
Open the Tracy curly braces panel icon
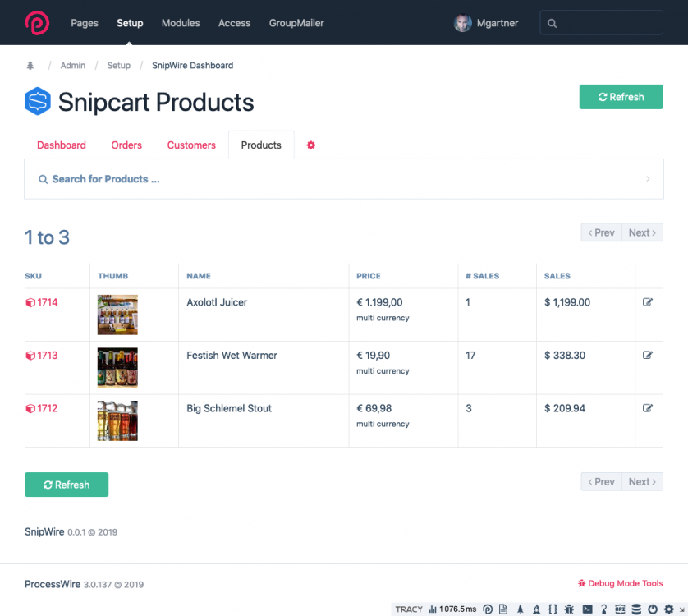pyautogui.click(x=553, y=609)
